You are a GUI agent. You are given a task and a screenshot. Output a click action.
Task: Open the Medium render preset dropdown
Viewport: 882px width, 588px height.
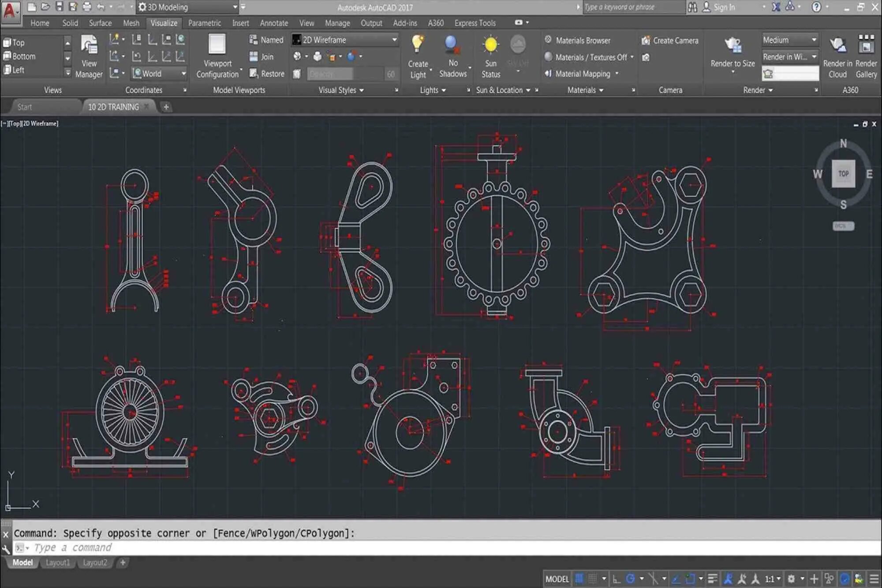[x=814, y=40]
